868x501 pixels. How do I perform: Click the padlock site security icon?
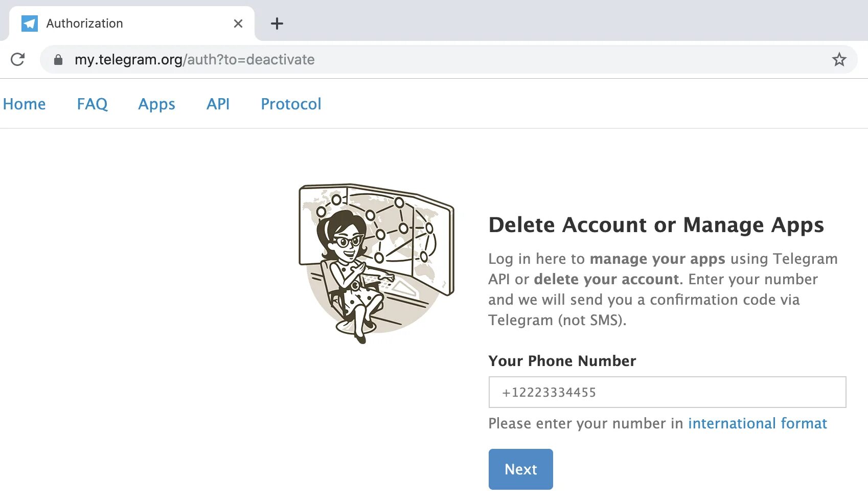(58, 60)
